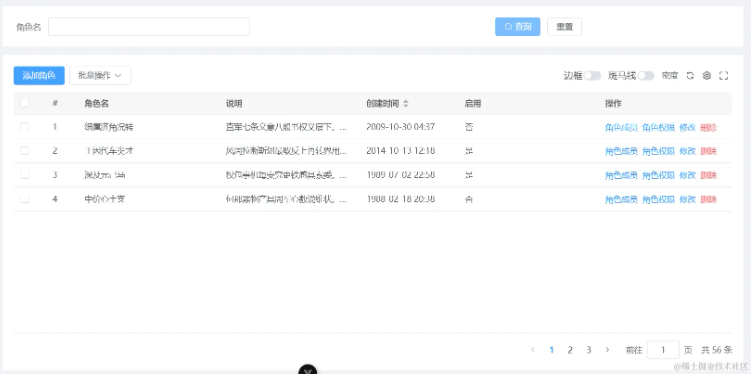Open 角色权限 for row 3

click(x=659, y=175)
